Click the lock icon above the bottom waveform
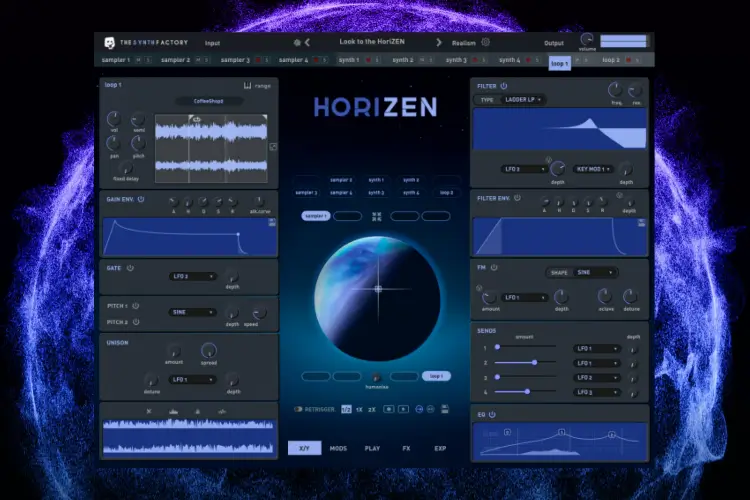The image size is (750, 500). (197, 411)
